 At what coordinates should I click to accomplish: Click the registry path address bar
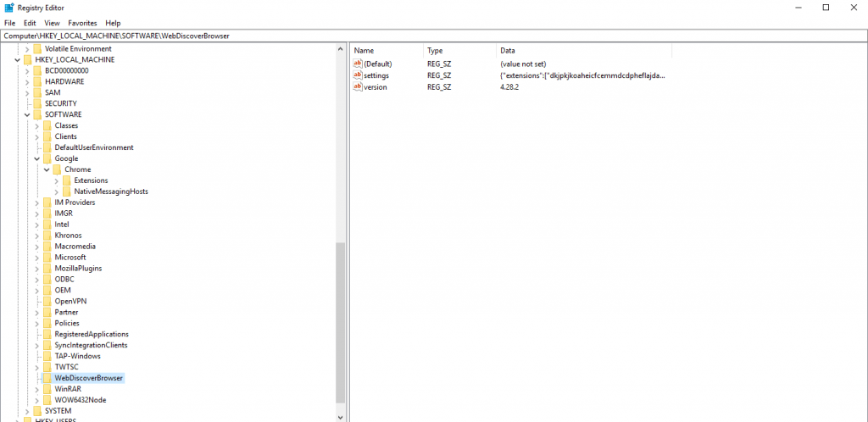[434, 36]
